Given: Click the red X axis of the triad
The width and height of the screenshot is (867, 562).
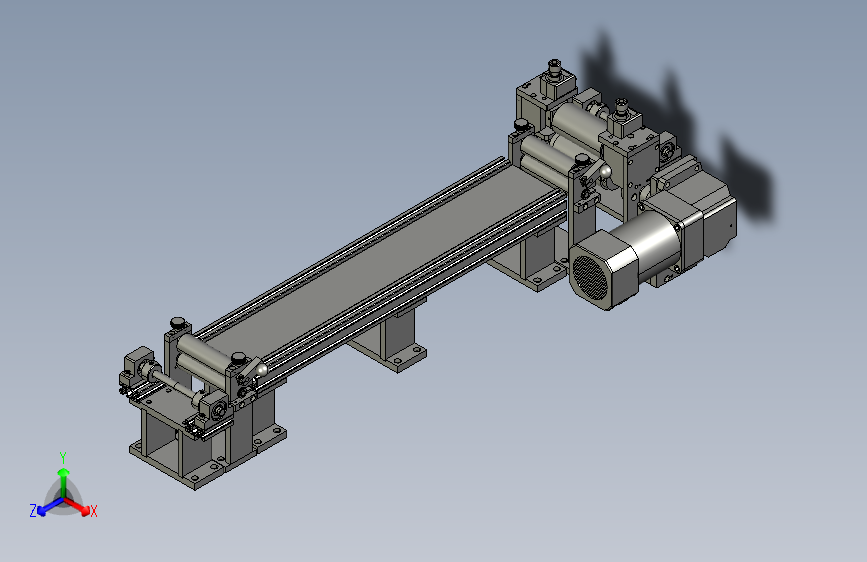Looking at the screenshot, I should (x=77, y=506).
